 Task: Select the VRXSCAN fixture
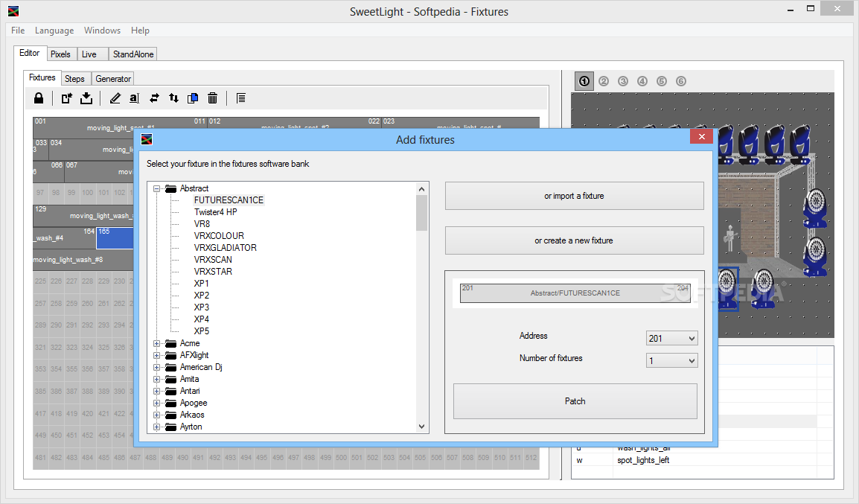click(213, 260)
